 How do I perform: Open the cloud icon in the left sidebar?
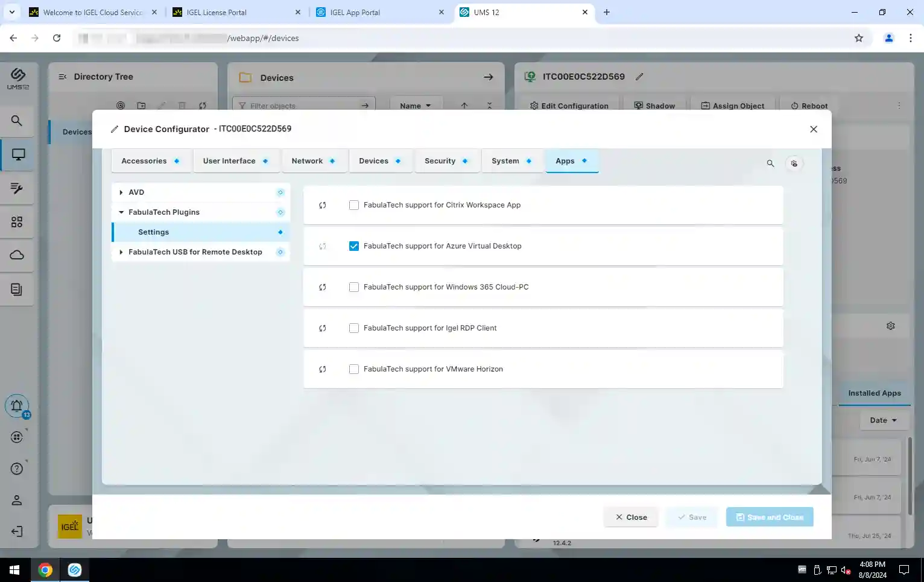(x=17, y=255)
